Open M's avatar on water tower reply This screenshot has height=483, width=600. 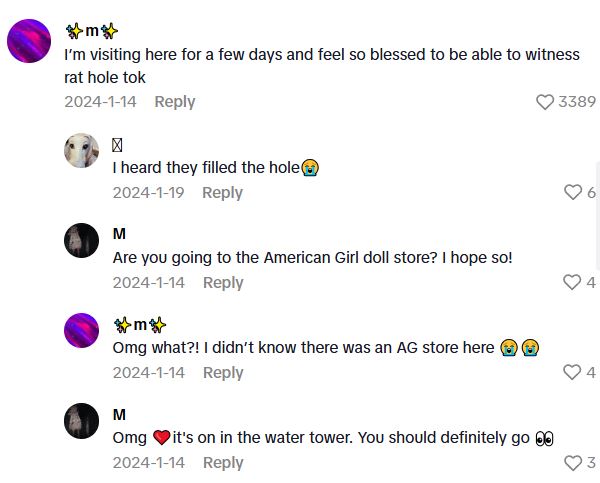(x=82, y=421)
